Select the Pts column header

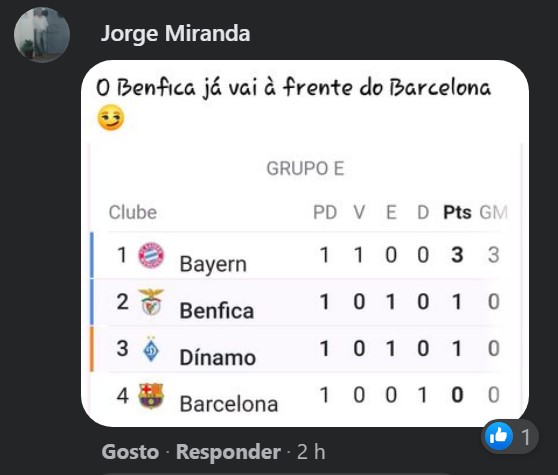coord(457,212)
